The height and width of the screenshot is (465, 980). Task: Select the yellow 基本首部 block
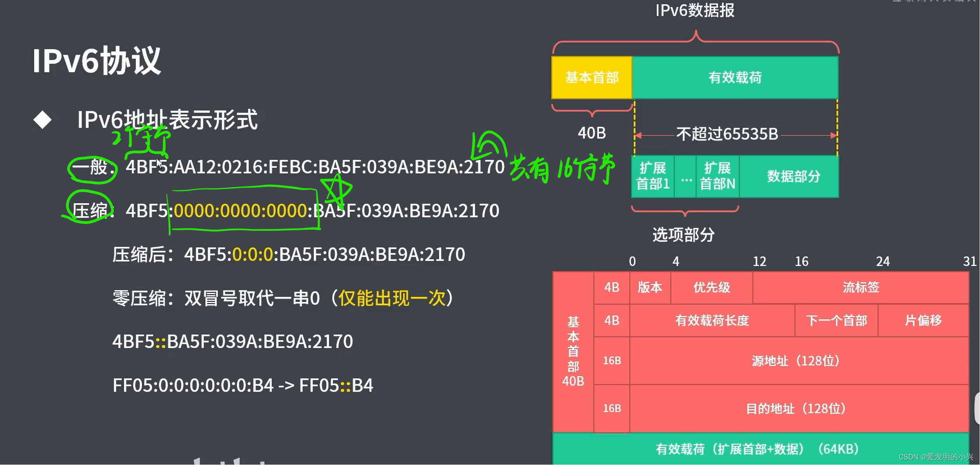592,78
